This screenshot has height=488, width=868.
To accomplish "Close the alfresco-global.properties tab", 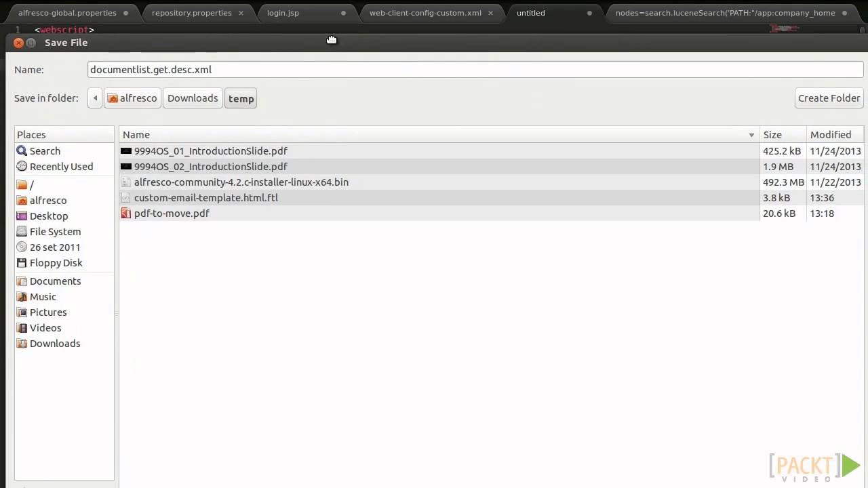I will click(126, 13).
